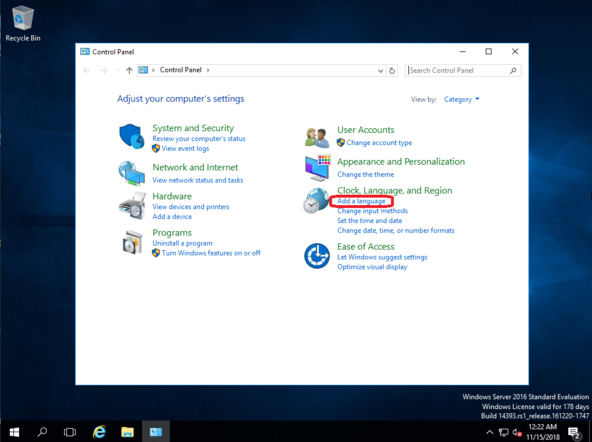The width and height of the screenshot is (592, 442).
Task: Open the Action Center notifications icon
Action: 574,432
